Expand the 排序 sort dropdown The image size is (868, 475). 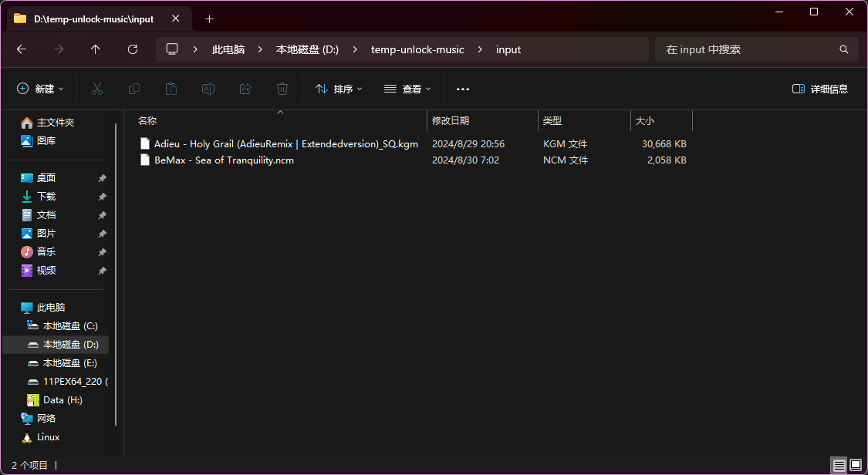(x=339, y=89)
